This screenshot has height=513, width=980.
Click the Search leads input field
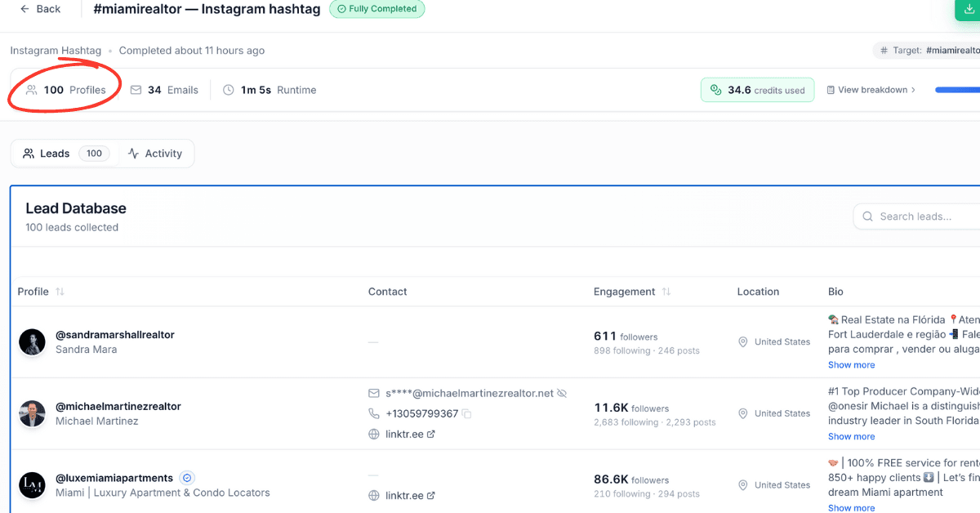[x=923, y=216]
